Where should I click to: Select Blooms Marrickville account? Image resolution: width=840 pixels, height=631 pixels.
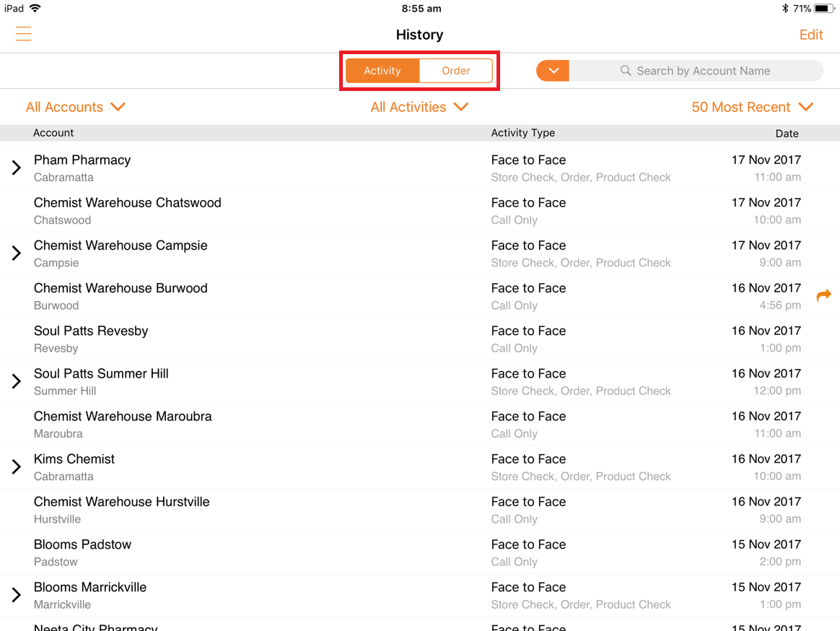pos(90,588)
